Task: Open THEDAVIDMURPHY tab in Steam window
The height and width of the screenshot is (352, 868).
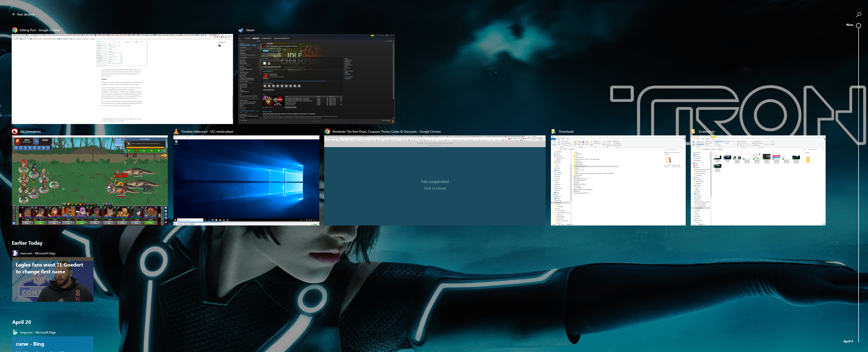Action: pos(281,38)
